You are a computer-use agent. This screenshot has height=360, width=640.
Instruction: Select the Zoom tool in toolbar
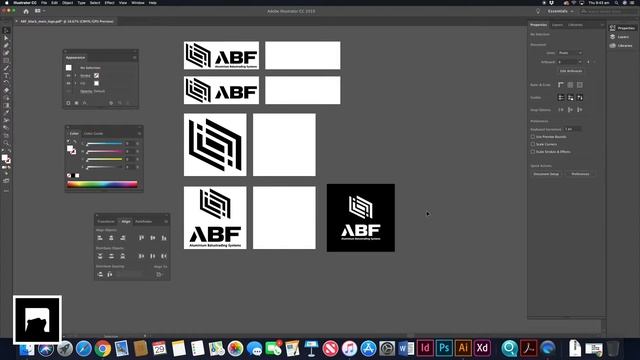(6, 143)
